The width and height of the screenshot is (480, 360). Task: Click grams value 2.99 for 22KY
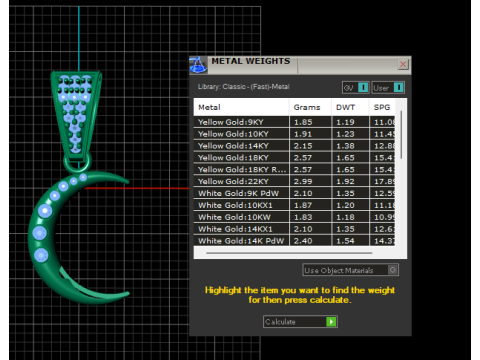[x=303, y=182]
